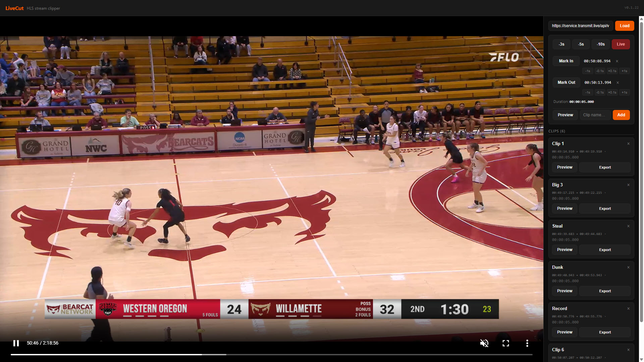
Task: Nudge Mark In back 0.1 second
Action: (x=600, y=71)
